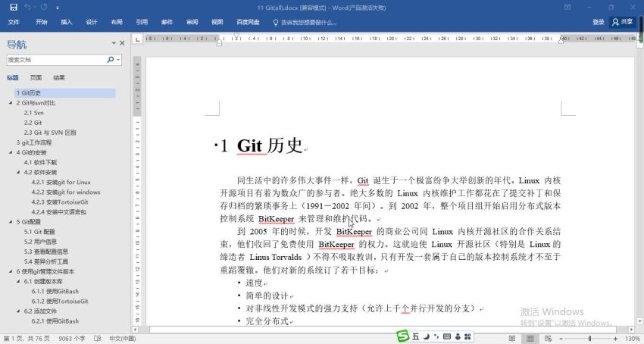
Task: Switch to the 引用 ribbon tab
Action: 142,22
